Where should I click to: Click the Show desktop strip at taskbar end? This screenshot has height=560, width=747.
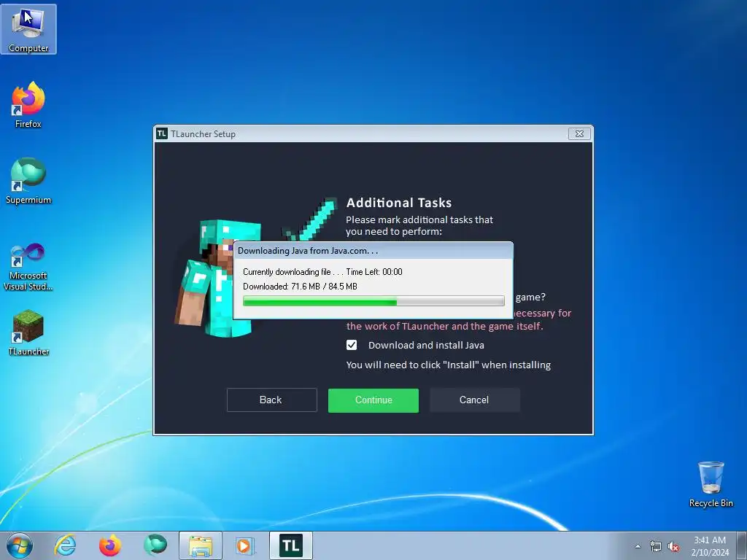[742, 545]
